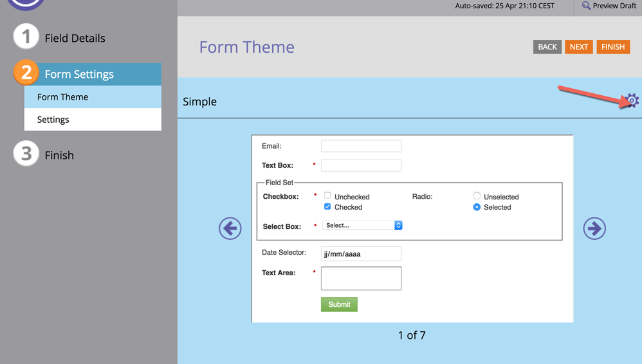Screen dimensions: 642x364
Task: Untick the Checked checkbox
Action: coord(327,206)
